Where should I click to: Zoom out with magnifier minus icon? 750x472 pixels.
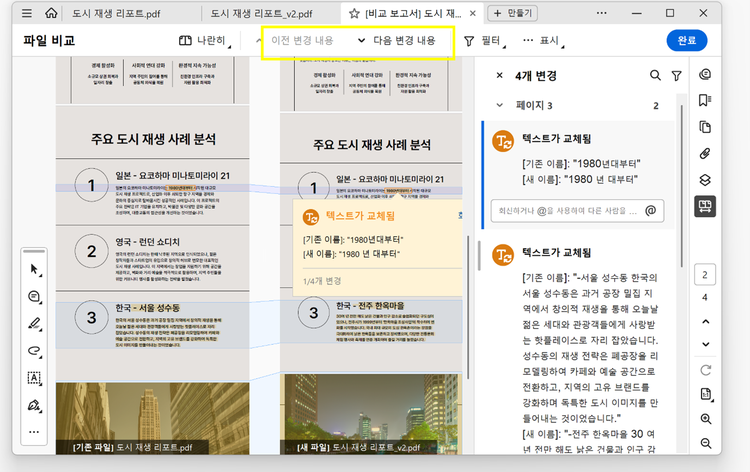coord(706,443)
